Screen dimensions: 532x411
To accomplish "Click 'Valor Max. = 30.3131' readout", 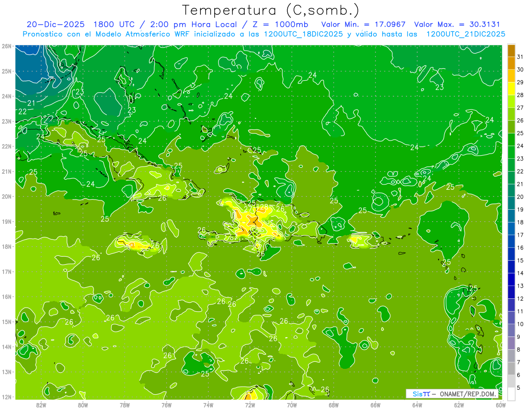I will [457, 24].
